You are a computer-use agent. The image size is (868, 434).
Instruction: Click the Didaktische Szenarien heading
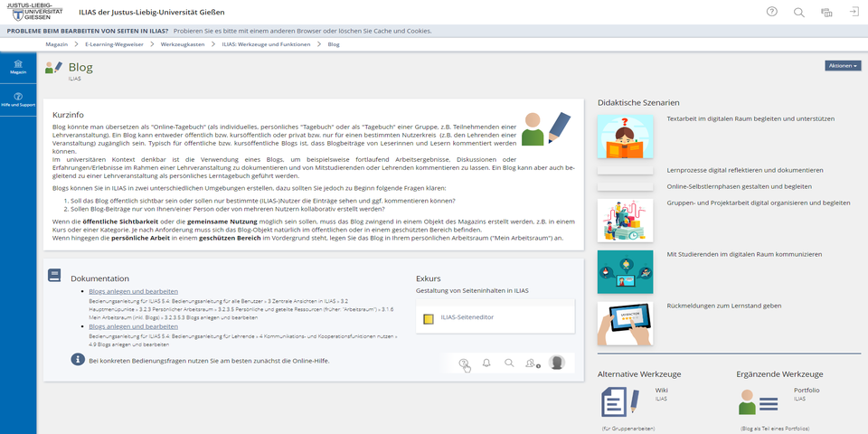638,102
